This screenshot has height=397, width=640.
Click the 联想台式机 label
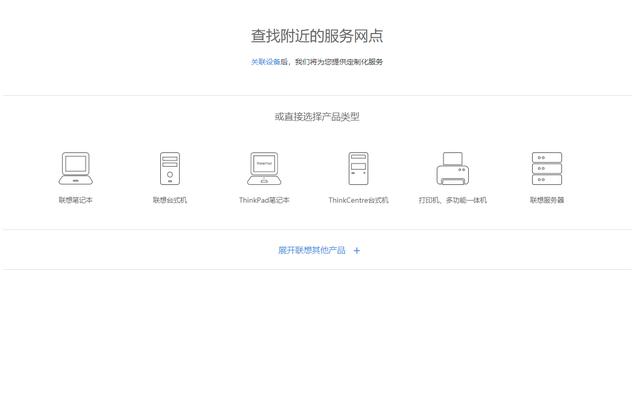pos(170,200)
